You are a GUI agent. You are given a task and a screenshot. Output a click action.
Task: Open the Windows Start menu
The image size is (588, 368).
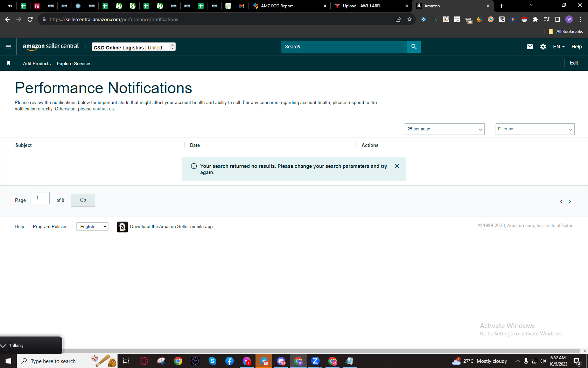tap(8, 361)
